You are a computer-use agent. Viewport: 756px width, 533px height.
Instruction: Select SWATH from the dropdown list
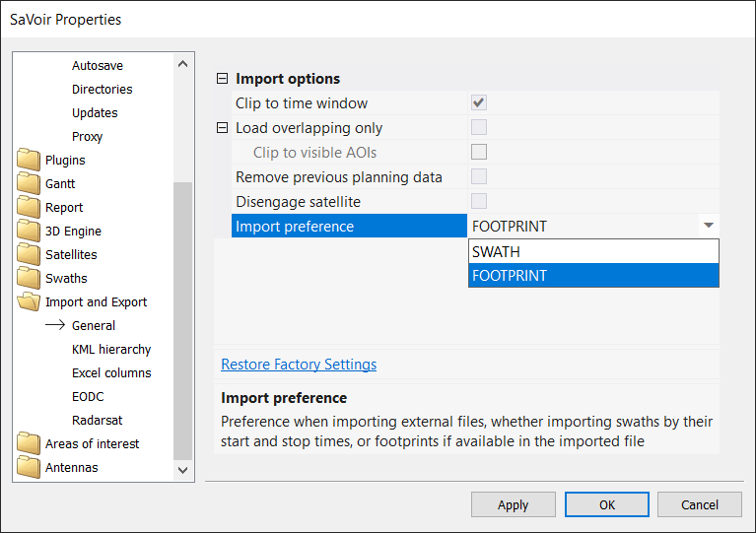click(x=593, y=252)
